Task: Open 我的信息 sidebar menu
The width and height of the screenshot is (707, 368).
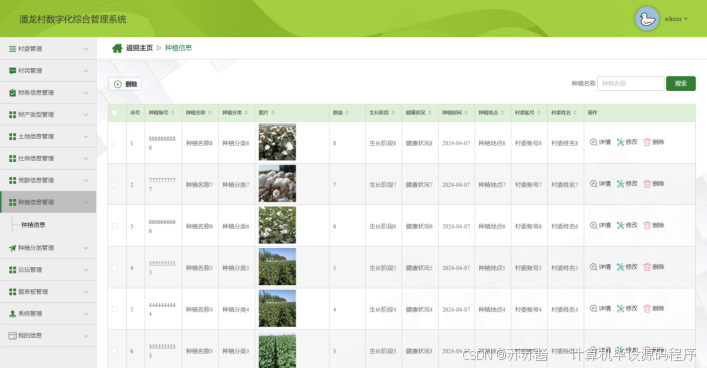Action: coord(48,336)
